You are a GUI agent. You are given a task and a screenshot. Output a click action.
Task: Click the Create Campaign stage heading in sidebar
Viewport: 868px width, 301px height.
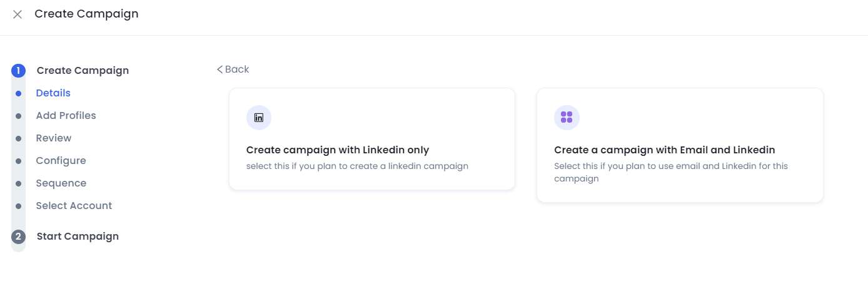point(83,71)
